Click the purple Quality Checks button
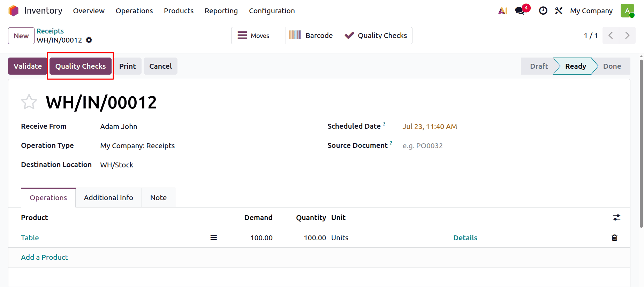The height and width of the screenshot is (287, 644). (x=81, y=66)
